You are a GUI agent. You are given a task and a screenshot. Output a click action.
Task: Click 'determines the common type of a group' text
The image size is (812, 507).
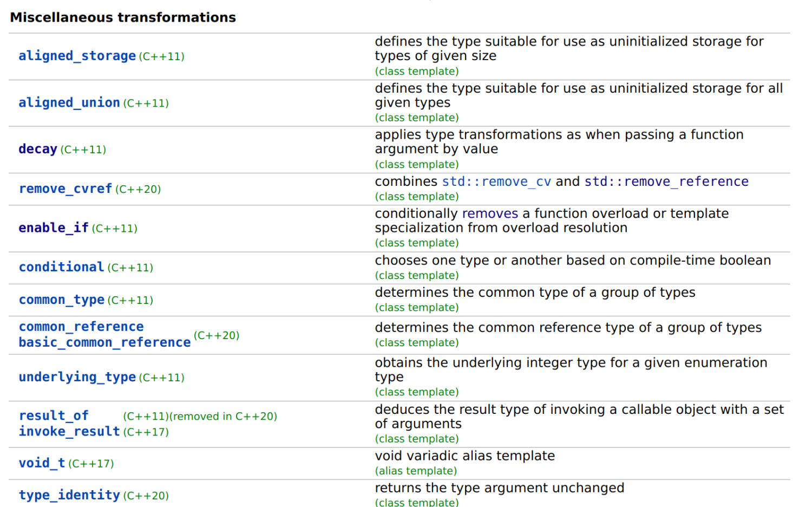click(x=535, y=292)
